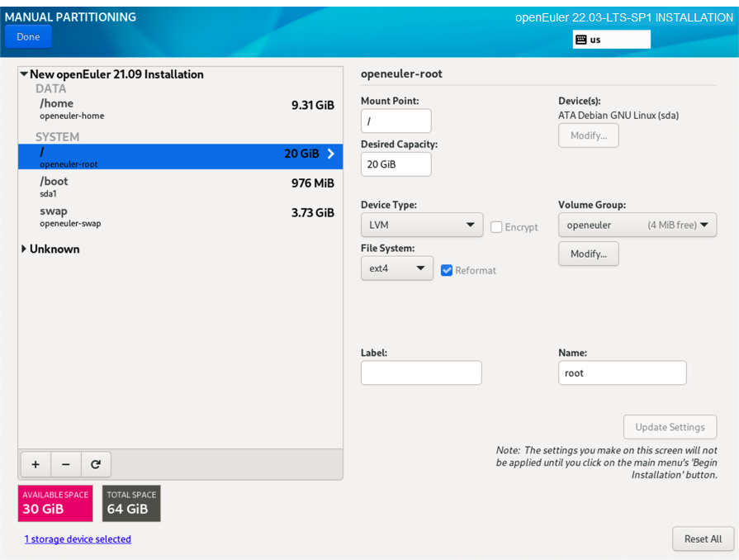Collapse the New openEuler 21.09 Installation tree

coord(24,74)
